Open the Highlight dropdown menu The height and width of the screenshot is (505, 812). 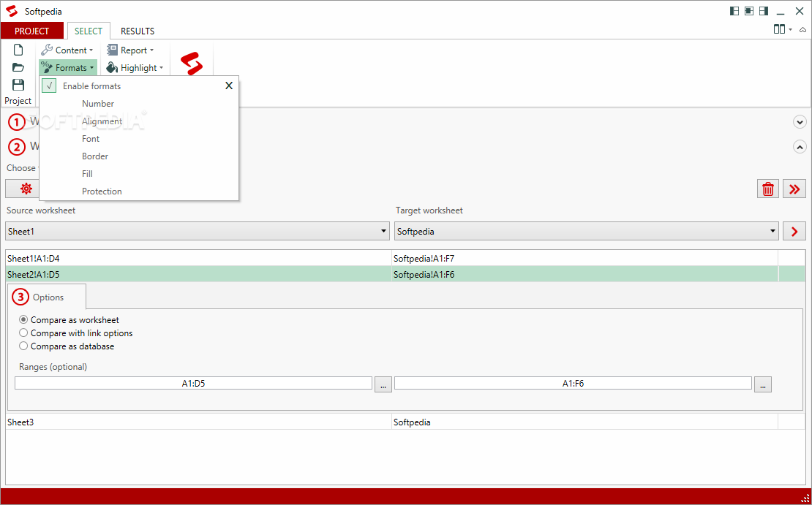tap(135, 67)
